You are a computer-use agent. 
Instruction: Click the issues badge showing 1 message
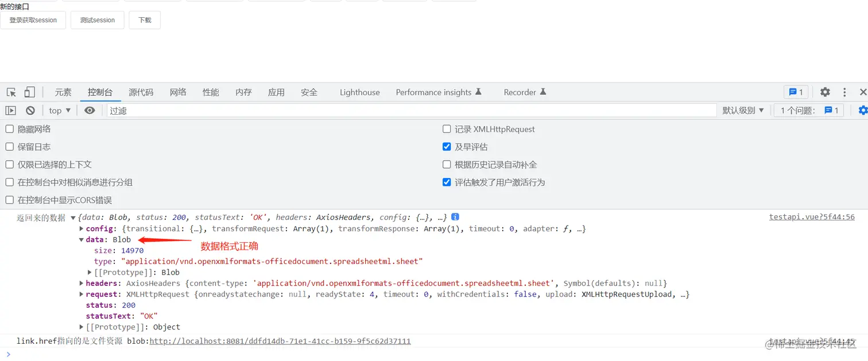796,92
